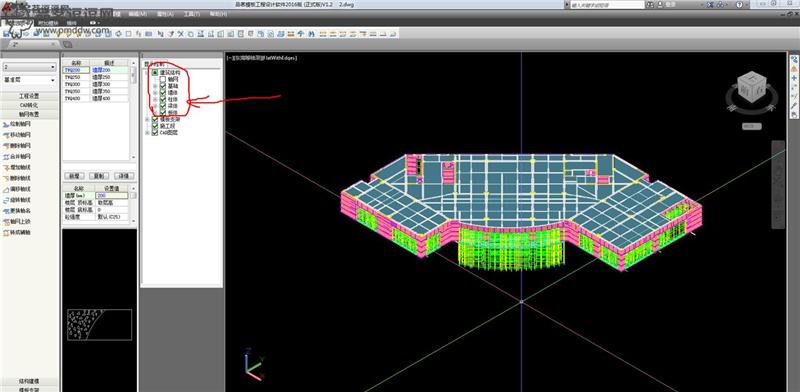Expand the 梁体 tree node
Image resolution: width=800 pixels, height=392 pixels.
pos(155,106)
